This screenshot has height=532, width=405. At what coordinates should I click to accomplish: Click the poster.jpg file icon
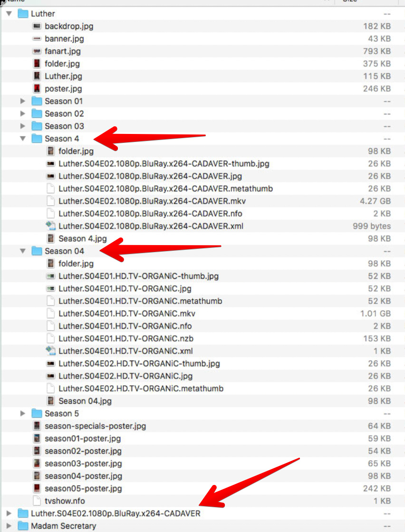[37, 88]
